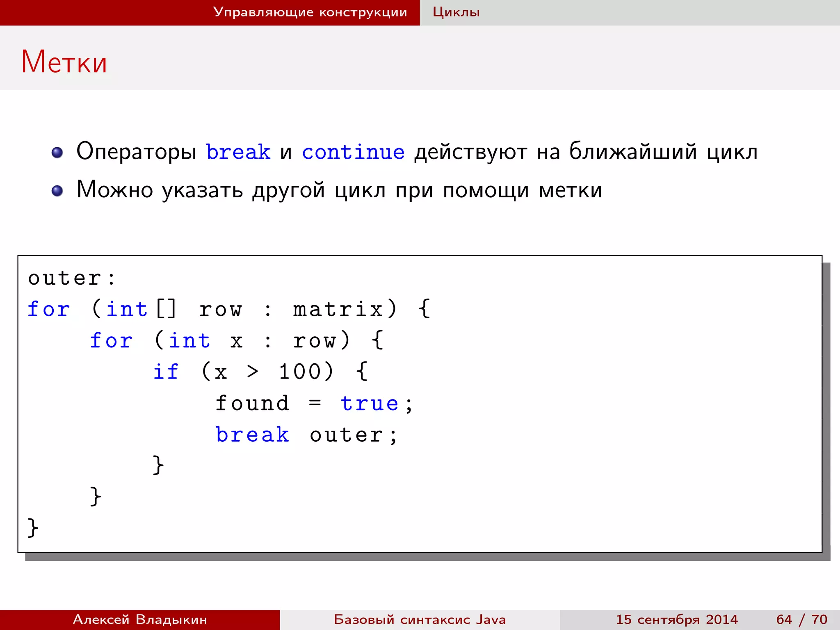Click the number '100' in code
Screen dimensions: 840x630
[x=300, y=372]
